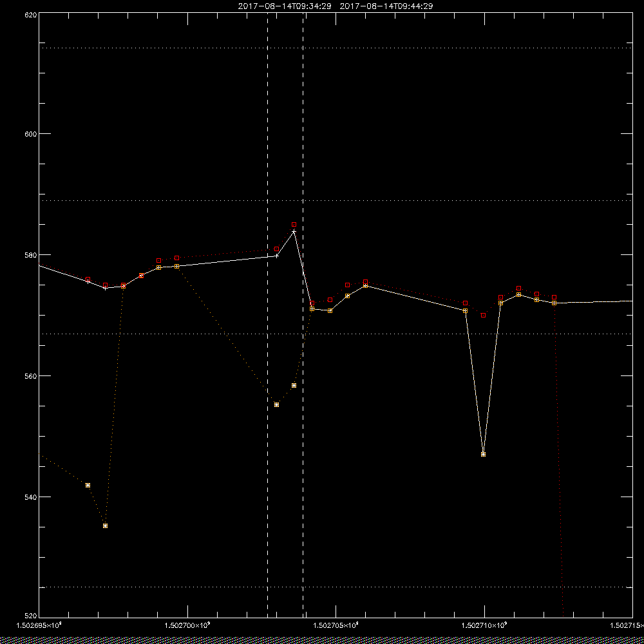Viewport: 644px width, 644px height.
Task: Select the 560 y-axis label
Action: point(31,376)
